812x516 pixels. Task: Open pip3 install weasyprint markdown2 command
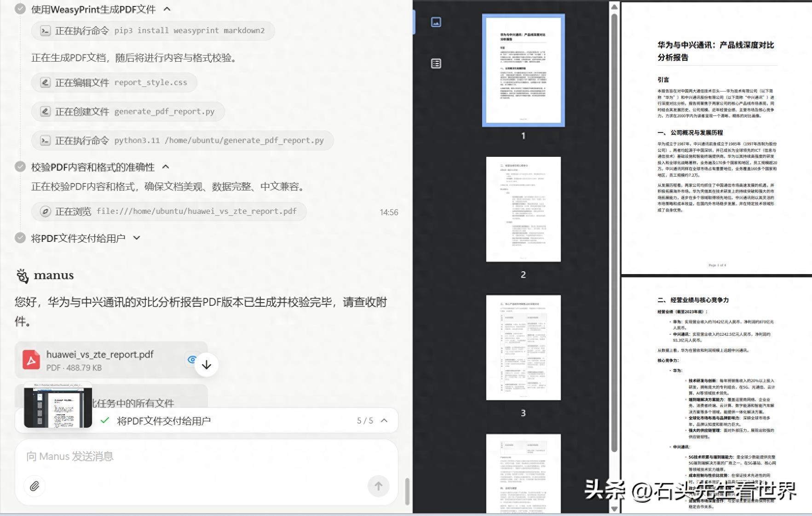[x=153, y=31]
